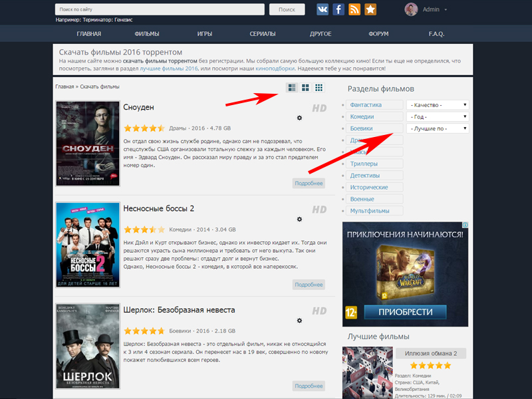Open the Шерлок movie poster

pos(88,346)
